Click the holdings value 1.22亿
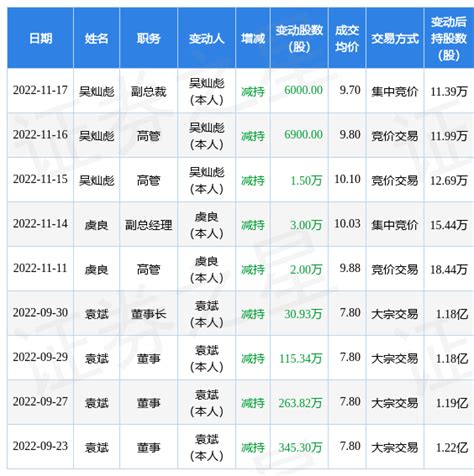This screenshot has width=474, height=476. [x=452, y=447]
